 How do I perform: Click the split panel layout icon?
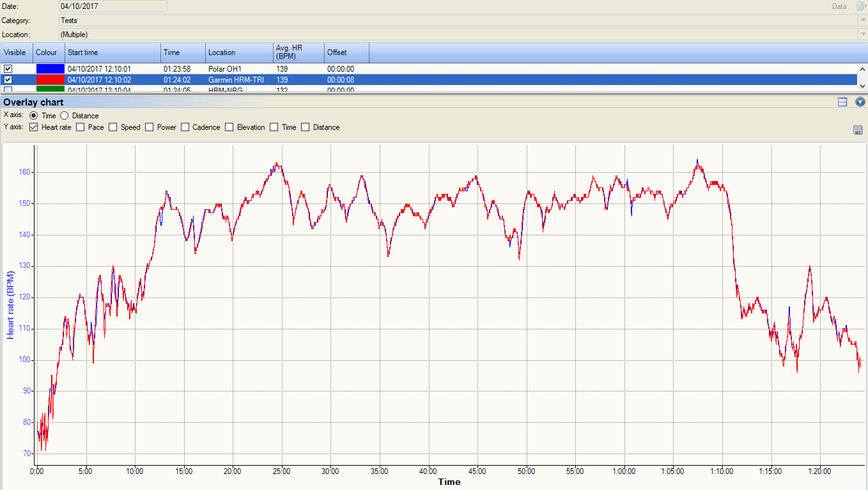pos(842,102)
